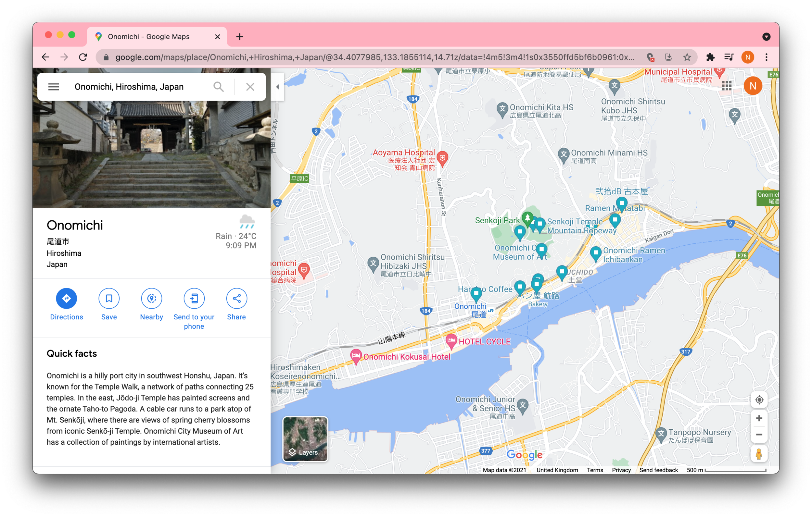This screenshot has height=517, width=812.
Task: Click the Privacy link
Action: (x=621, y=470)
